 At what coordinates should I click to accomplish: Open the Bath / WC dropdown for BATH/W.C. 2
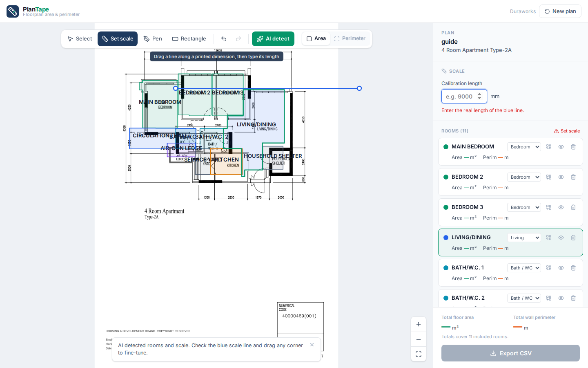(524, 298)
